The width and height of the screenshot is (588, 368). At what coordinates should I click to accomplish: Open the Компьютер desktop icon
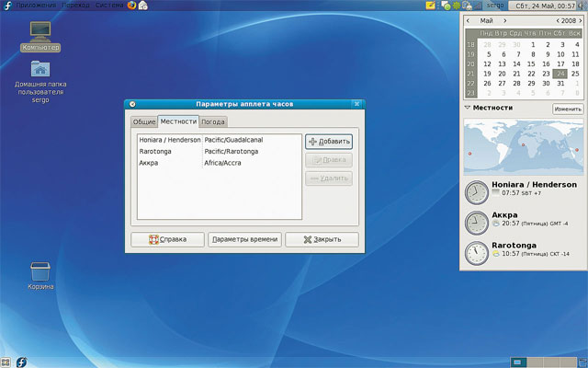pos(40,37)
